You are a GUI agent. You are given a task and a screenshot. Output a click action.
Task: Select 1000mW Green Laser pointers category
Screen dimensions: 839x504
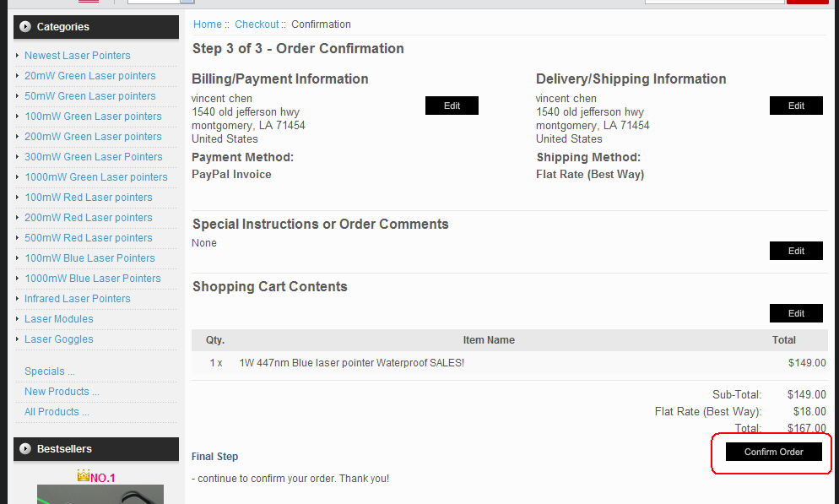95,177
